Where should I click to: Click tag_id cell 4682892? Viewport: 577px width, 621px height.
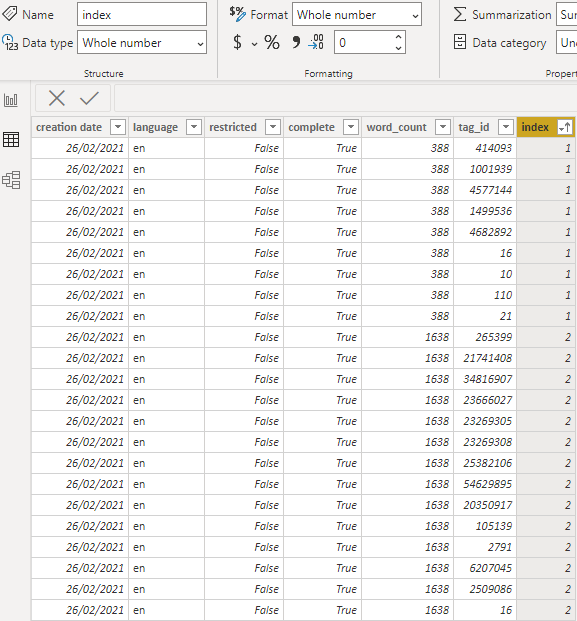[485, 232]
